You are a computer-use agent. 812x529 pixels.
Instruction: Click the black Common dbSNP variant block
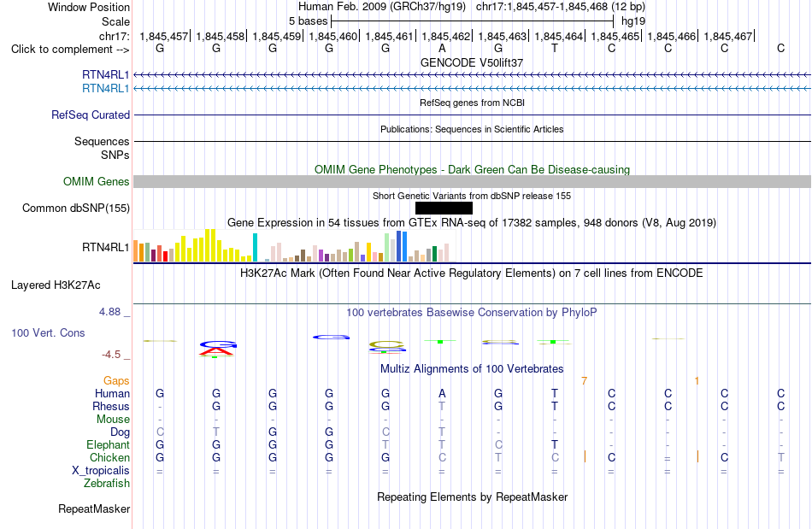(444, 208)
